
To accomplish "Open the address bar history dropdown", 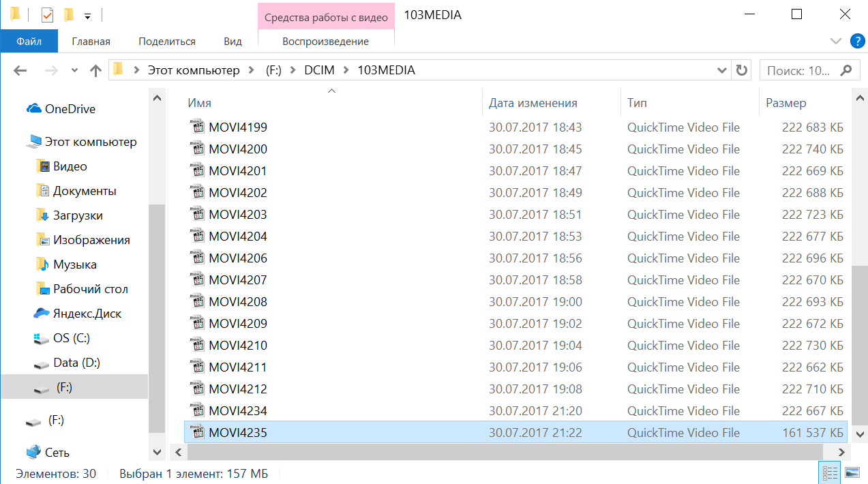I will [x=723, y=70].
